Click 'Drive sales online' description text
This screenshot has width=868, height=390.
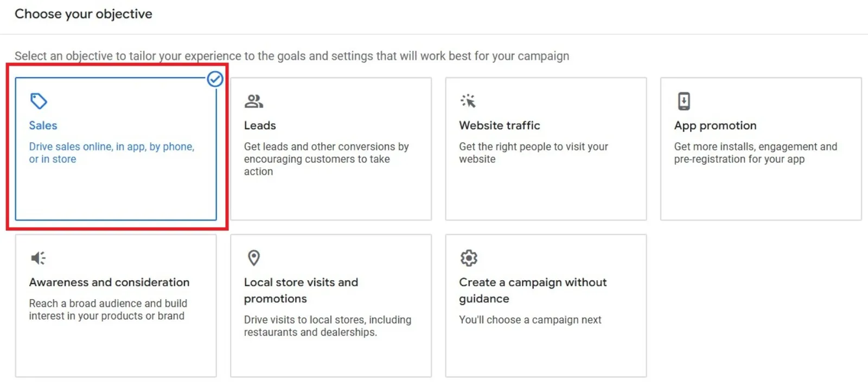tap(111, 153)
